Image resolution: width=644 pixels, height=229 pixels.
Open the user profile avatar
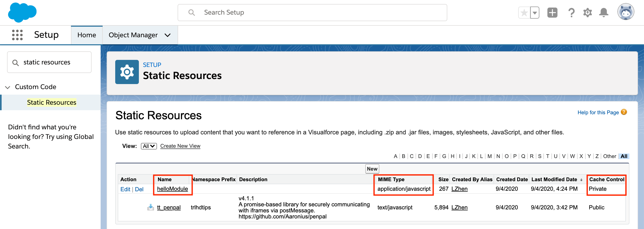[x=626, y=12]
